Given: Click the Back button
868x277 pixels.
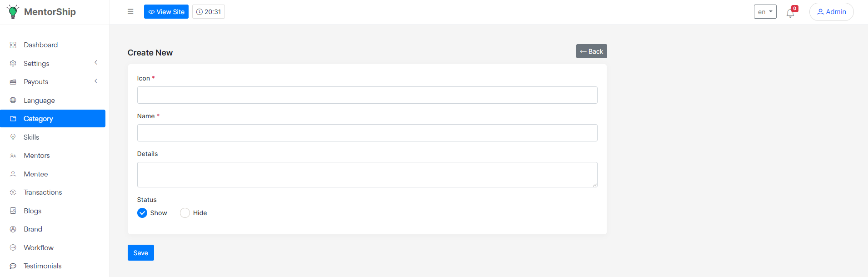Looking at the screenshot, I should click(x=591, y=51).
